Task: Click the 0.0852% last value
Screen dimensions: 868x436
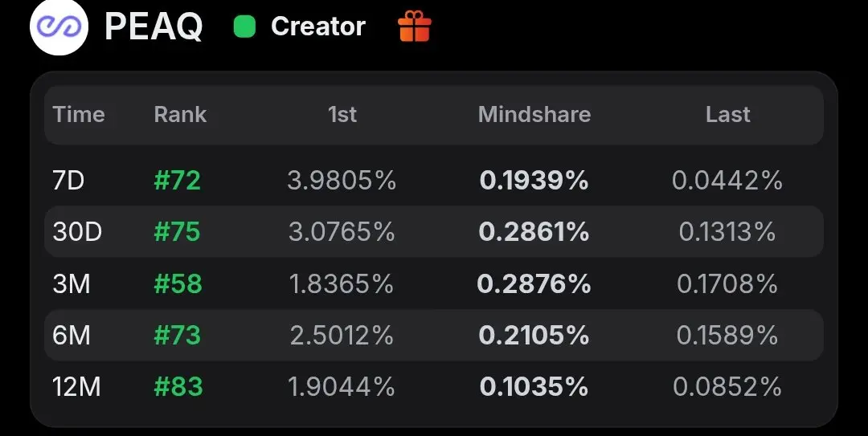Action: pos(727,386)
